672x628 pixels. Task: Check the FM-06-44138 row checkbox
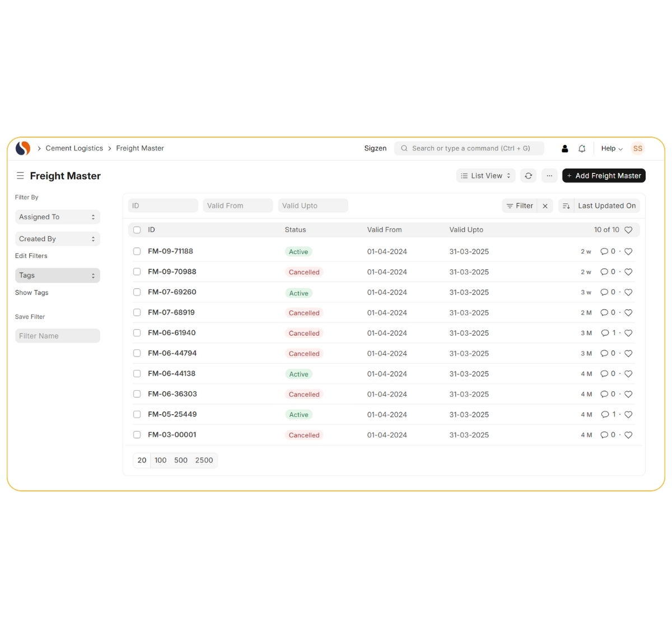pyautogui.click(x=137, y=374)
